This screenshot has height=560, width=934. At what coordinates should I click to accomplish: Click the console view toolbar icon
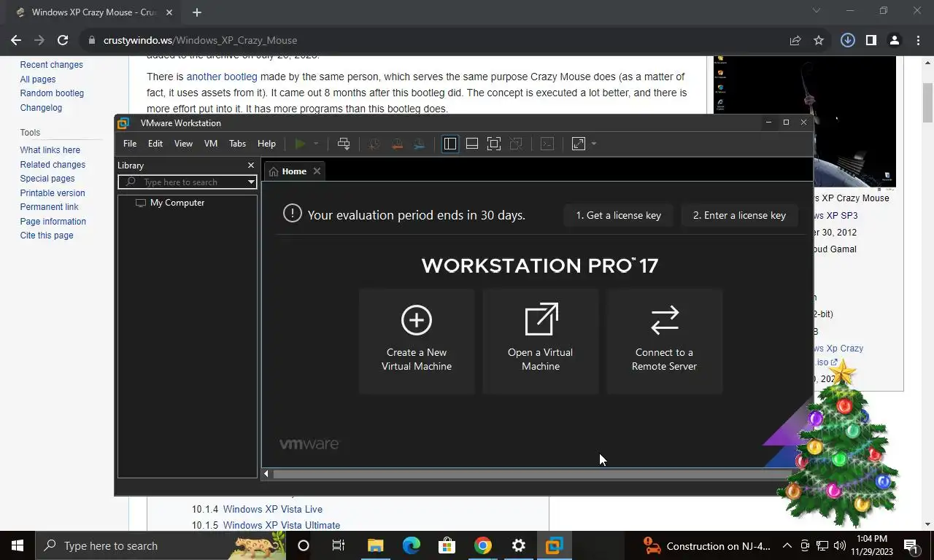(547, 144)
